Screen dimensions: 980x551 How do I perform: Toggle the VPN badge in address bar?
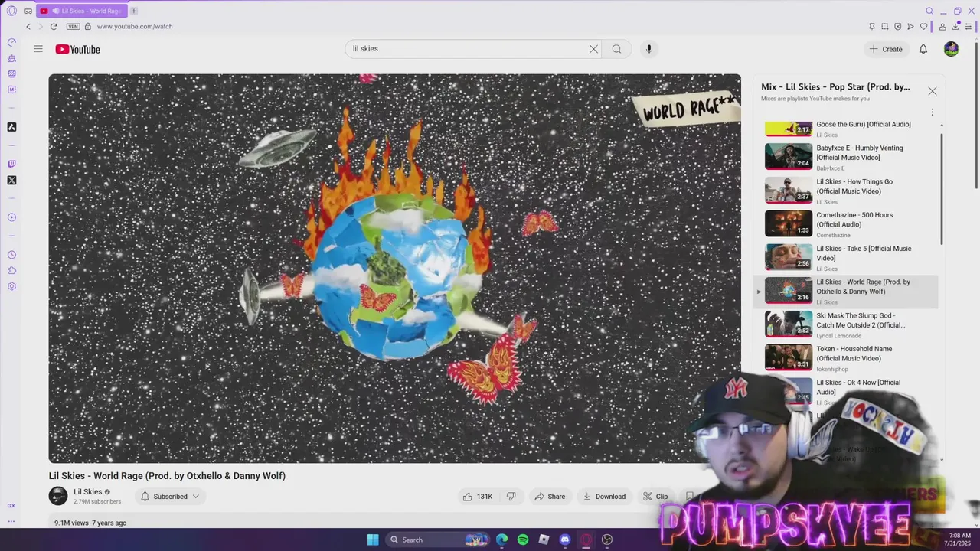tap(74, 26)
